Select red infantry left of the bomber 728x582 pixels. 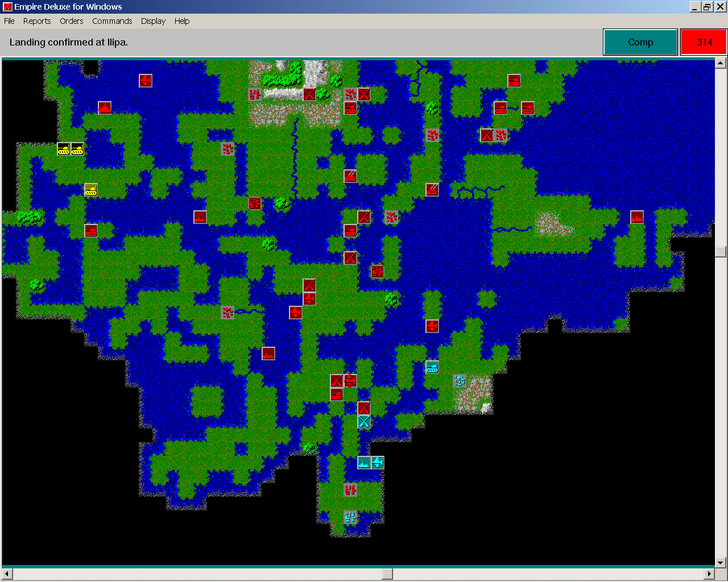(337, 381)
